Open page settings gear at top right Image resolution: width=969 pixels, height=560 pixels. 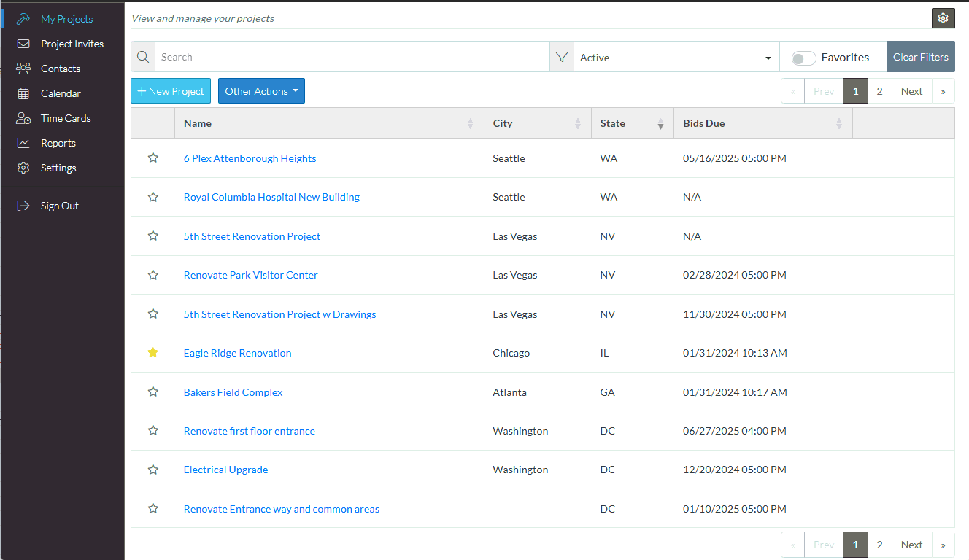point(943,18)
